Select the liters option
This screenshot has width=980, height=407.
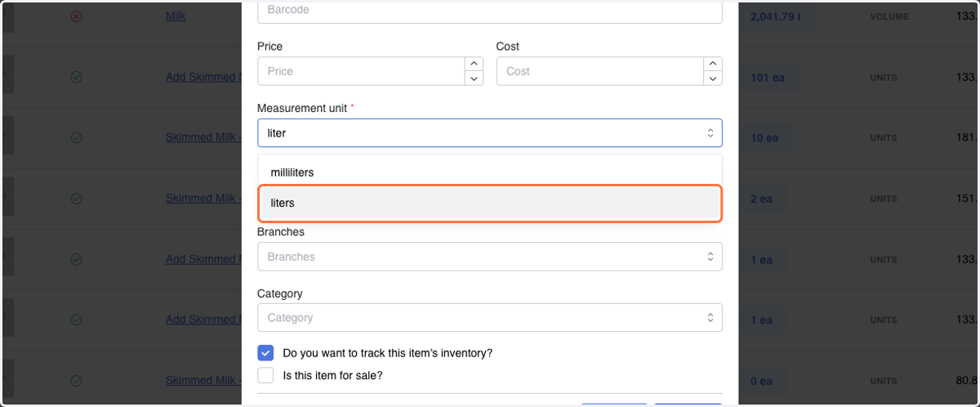point(490,203)
